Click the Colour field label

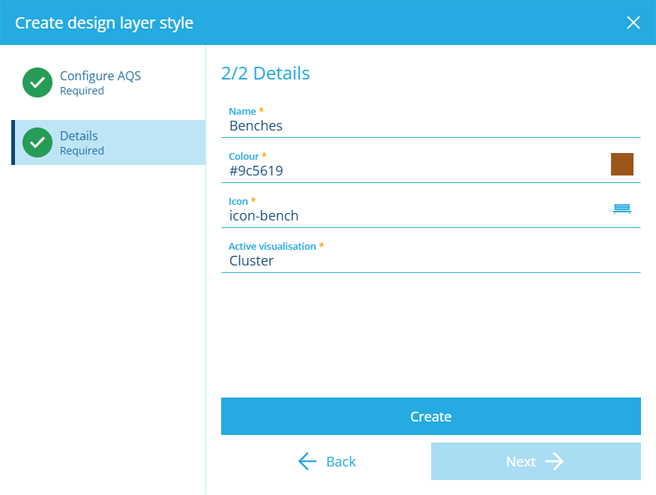(x=243, y=156)
